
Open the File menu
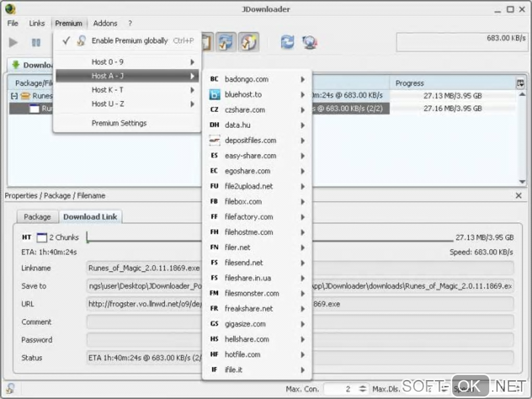(13, 23)
